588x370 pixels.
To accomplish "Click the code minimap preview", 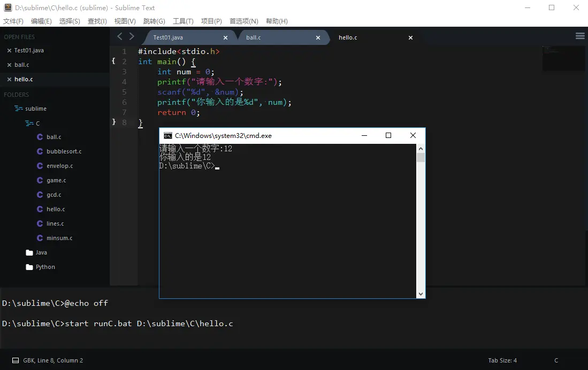I will [563, 58].
